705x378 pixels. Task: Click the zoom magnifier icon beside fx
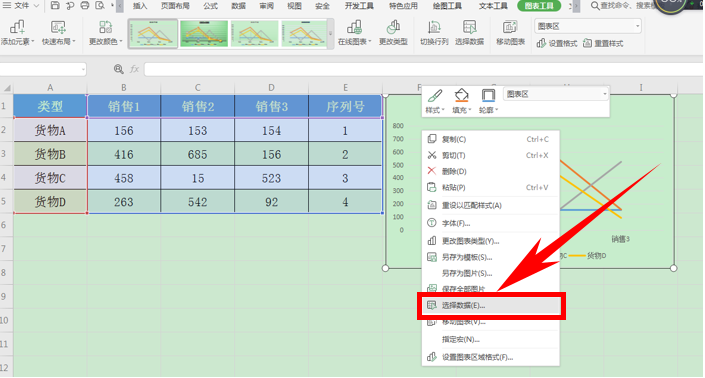tap(118, 69)
